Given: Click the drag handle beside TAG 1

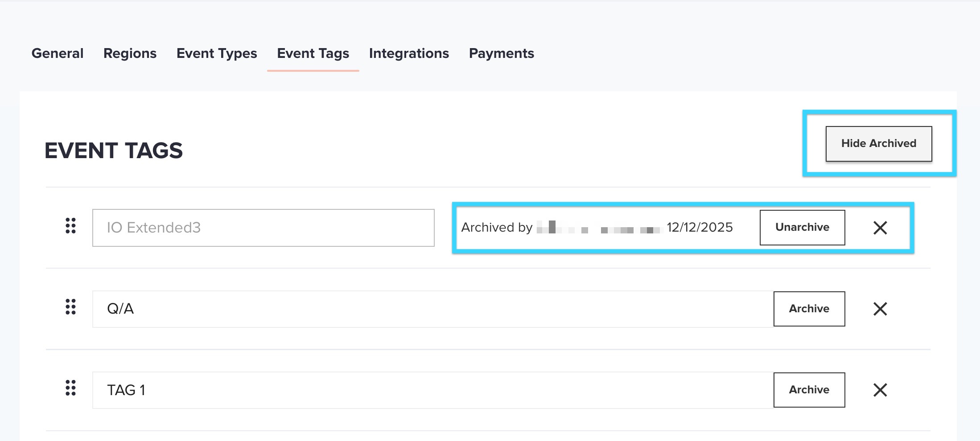Looking at the screenshot, I should click(70, 388).
